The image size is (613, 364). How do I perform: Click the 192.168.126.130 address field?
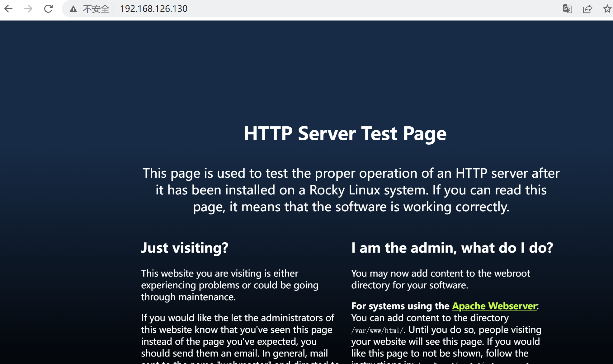point(153,9)
